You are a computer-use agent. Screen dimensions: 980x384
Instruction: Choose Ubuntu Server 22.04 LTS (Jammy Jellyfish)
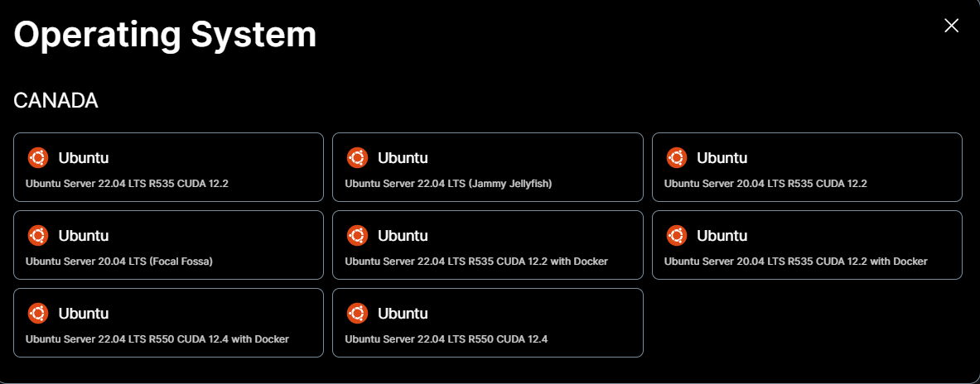click(487, 167)
